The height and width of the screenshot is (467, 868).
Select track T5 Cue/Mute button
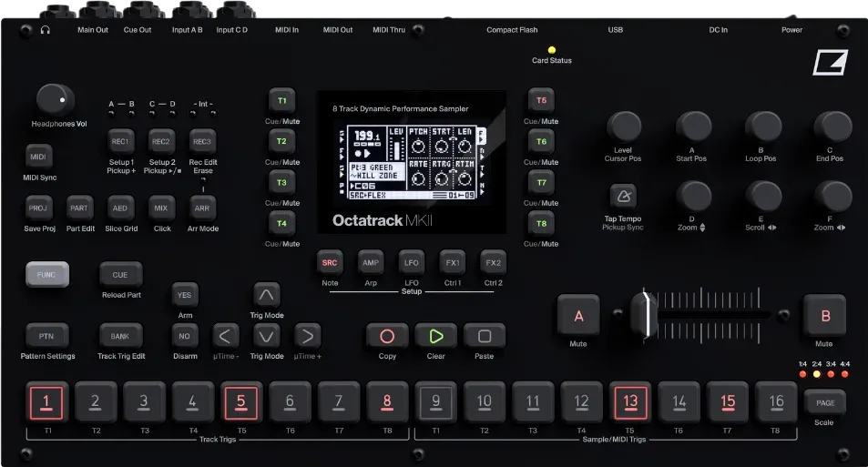click(x=541, y=101)
